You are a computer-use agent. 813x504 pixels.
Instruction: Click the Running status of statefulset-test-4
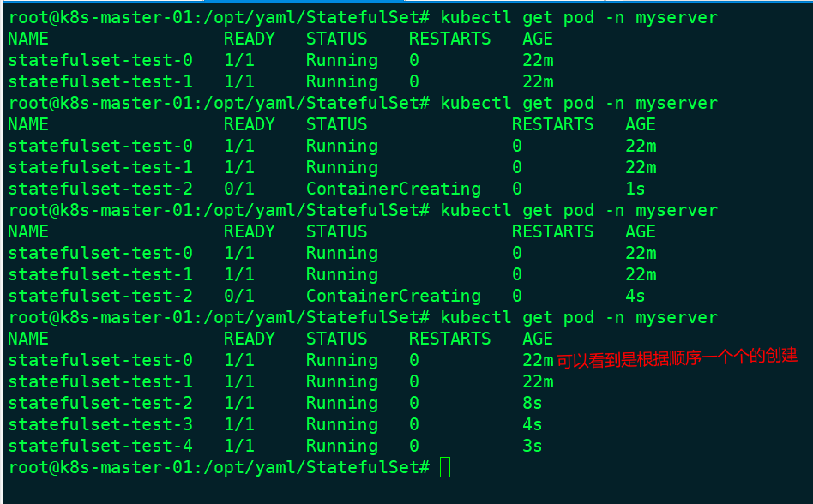click(x=341, y=446)
